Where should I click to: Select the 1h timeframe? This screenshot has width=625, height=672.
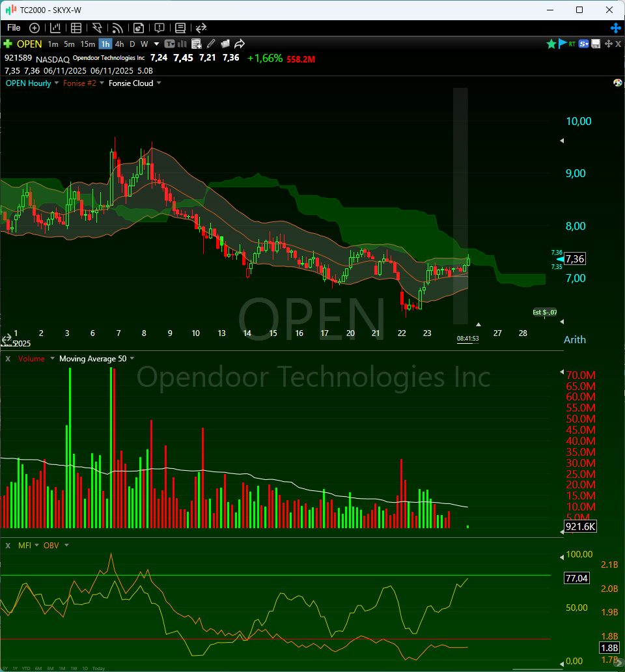pyautogui.click(x=105, y=44)
